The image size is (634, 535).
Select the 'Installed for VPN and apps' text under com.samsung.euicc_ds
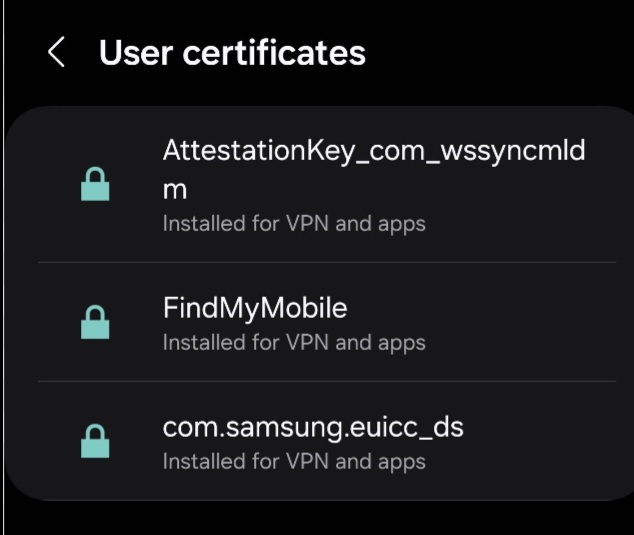(294, 461)
